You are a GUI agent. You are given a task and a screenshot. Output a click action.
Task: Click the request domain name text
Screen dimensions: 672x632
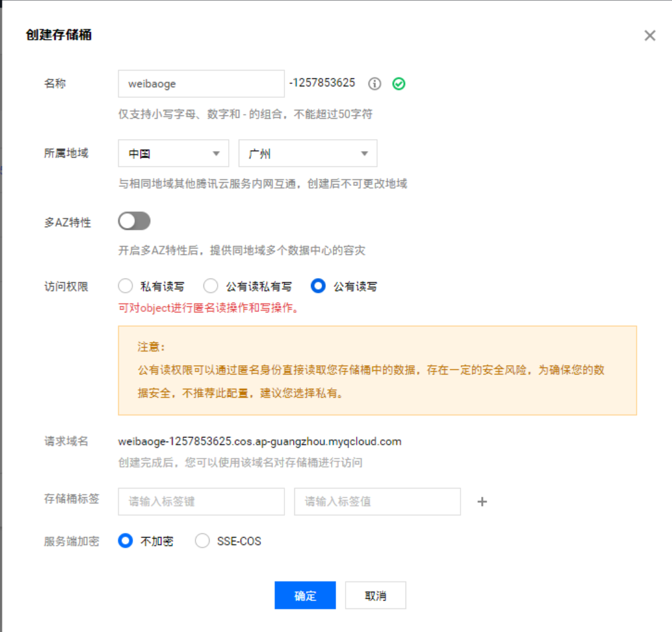coord(260,442)
